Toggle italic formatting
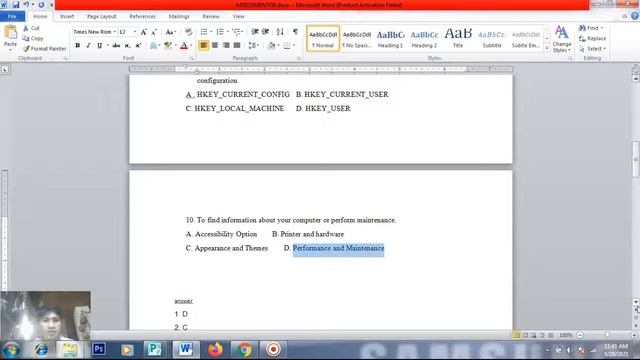 [88, 45]
